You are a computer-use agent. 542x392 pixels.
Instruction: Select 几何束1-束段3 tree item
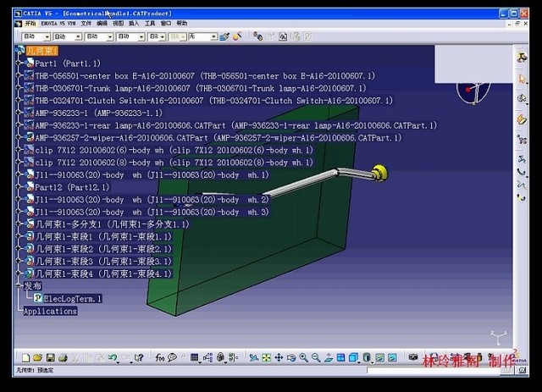(103, 262)
